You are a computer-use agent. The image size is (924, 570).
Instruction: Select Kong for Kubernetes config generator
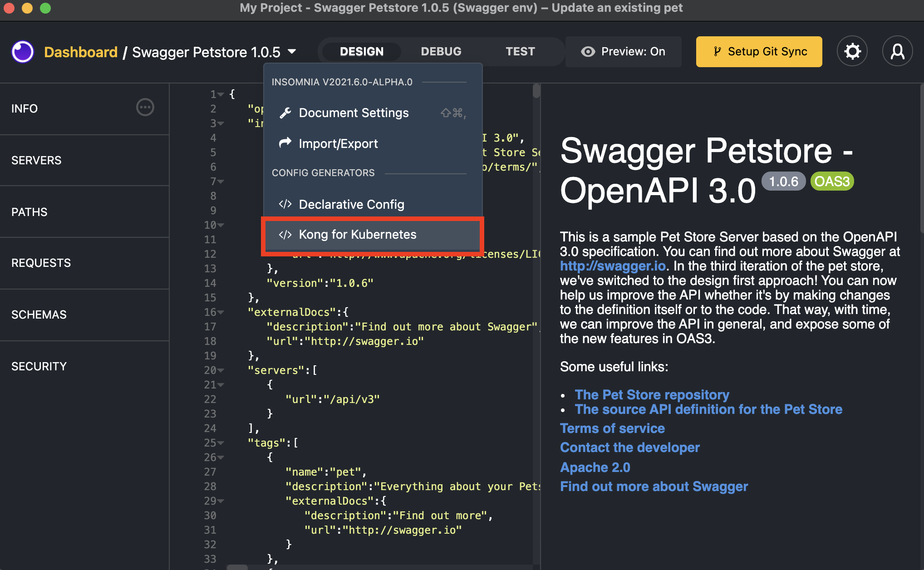(x=357, y=235)
